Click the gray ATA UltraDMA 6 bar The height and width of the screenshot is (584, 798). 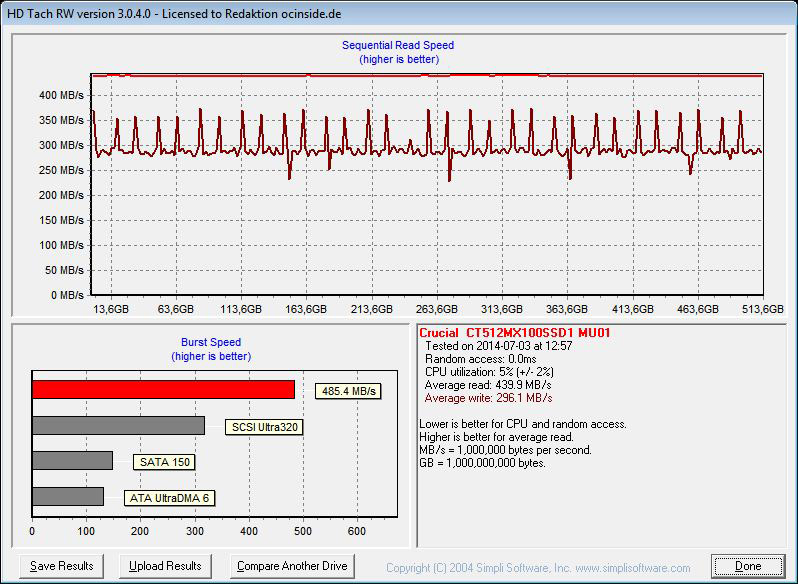coord(68,497)
